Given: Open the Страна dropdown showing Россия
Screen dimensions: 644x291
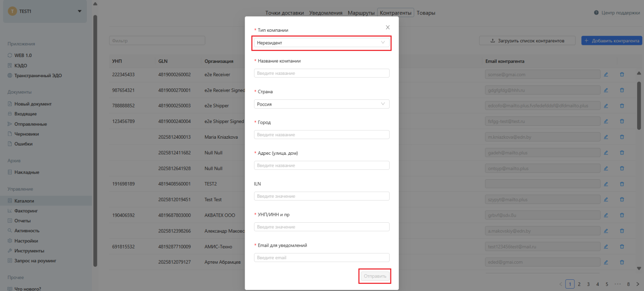Looking at the screenshot, I should pyautogui.click(x=322, y=104).
